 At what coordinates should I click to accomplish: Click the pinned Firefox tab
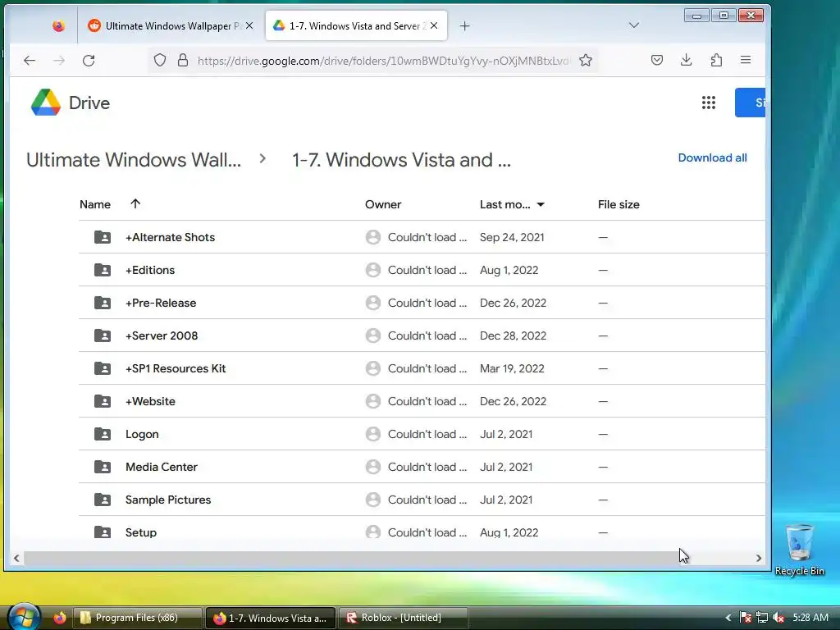(x=58, y=25)
